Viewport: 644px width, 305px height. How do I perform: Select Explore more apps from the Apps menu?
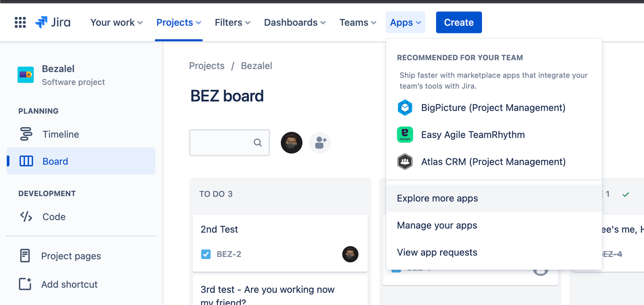click(x=437, y=198)
